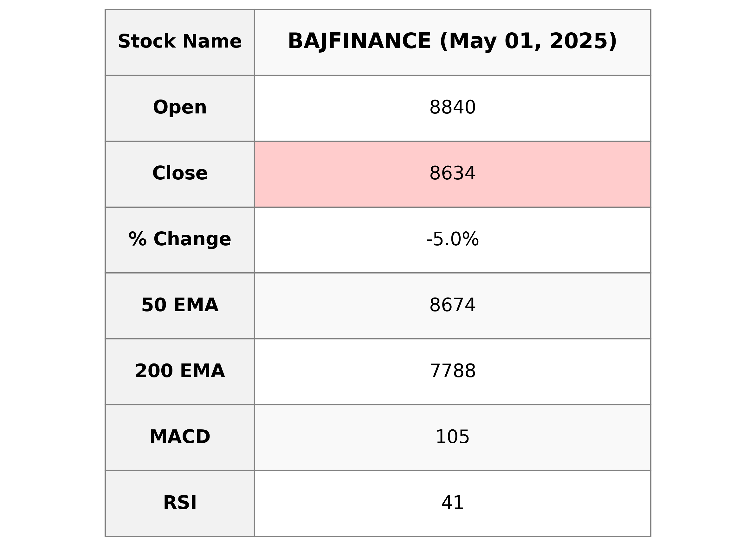The image size is (756, 546).
Task: Click the BAJFINANCE ticker text in header
Action: pyautogui.click(x=359, y=42)
